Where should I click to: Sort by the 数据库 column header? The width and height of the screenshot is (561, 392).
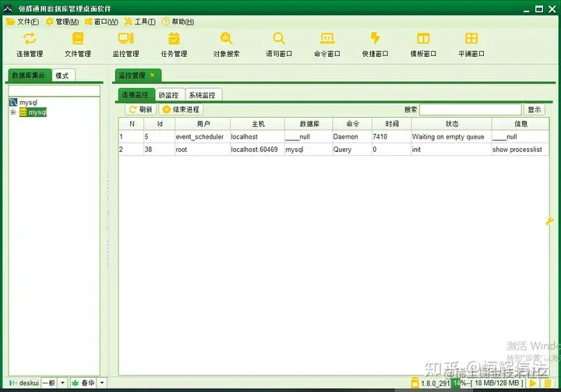point(309,124)
